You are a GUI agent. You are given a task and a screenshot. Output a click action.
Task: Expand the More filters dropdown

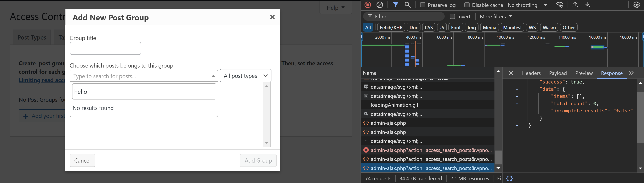[x=496, y=16]
